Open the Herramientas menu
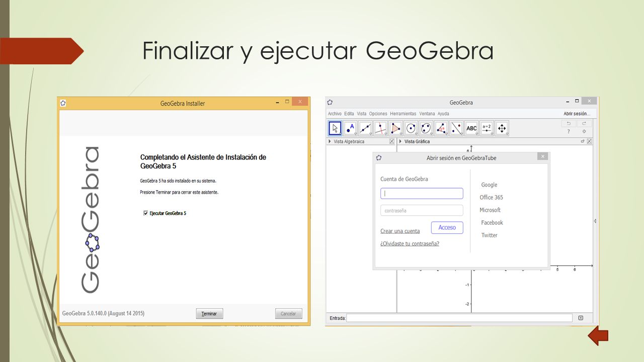This screenshot has height=362, width=644. [x=403, y=114]
